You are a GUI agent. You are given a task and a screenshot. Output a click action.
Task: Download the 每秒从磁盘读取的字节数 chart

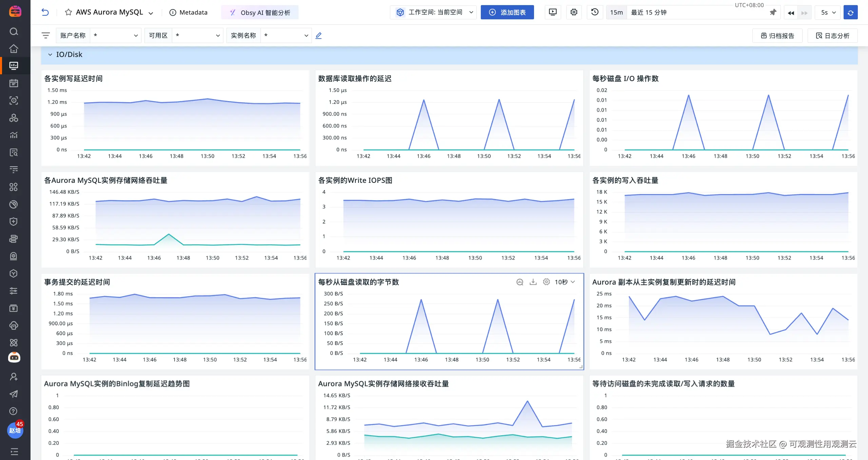click(x=533, y=282)
